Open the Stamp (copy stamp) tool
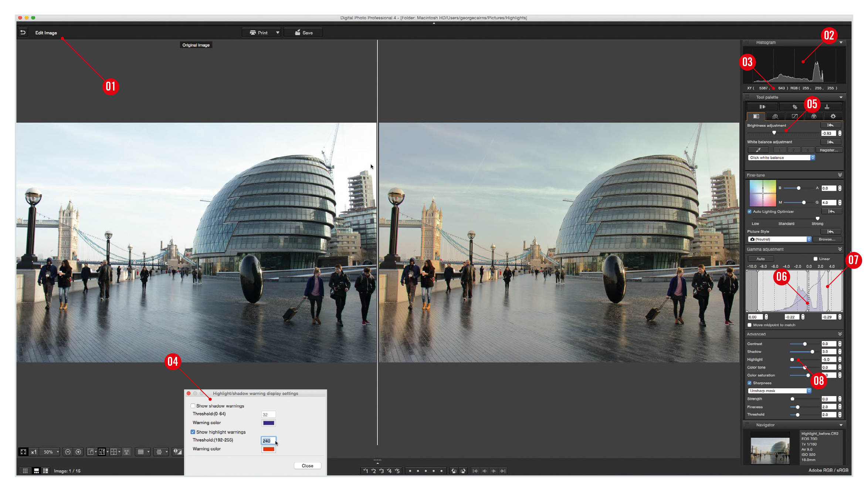Image resolution: width=868 pixels, height=488 pixels. pyautogui.click(x=827, y=107)
